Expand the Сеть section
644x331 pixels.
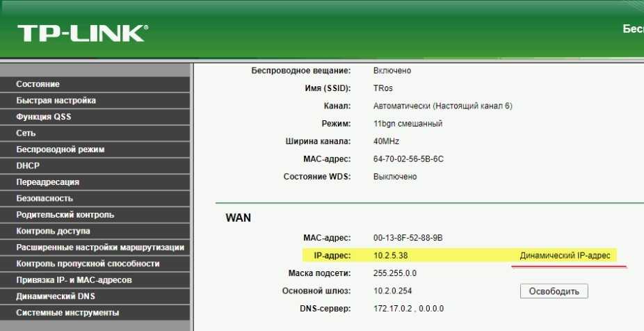(26, 133)
